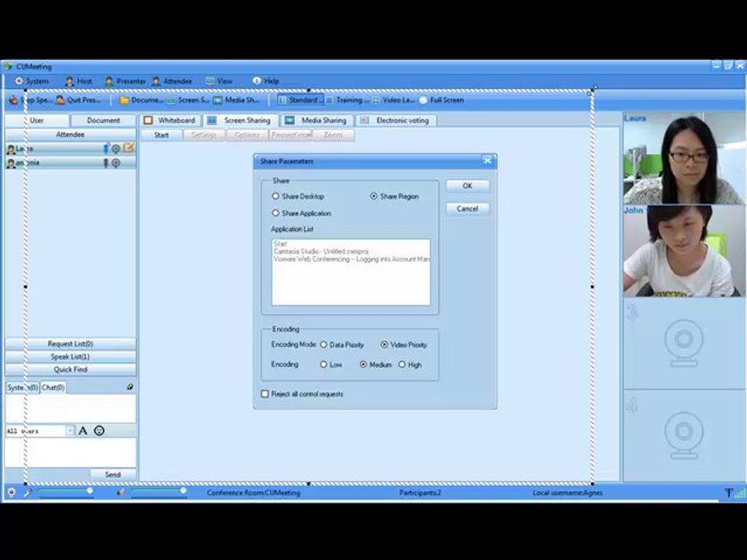
Task: Set encoding to Medium
Action: tap(363, 365)
